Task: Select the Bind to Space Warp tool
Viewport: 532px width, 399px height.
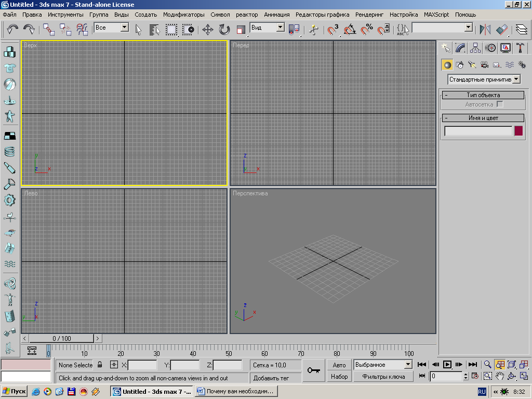Action: pos(82,29)
